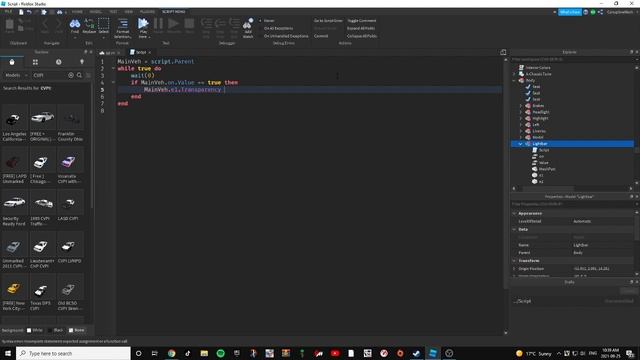Open the Toolbox Inventory grid icon
640x360 pixels.
point(35,62)
